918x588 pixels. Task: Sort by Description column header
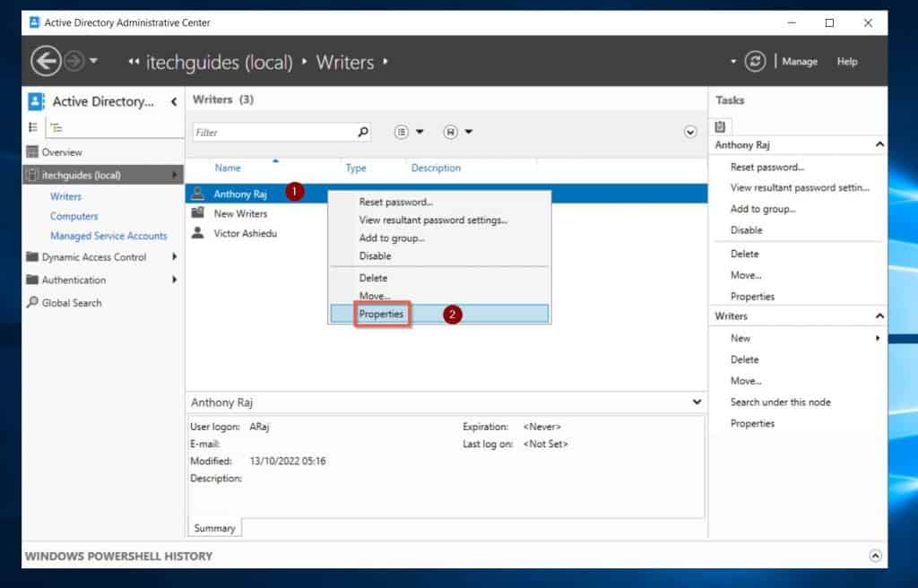pos(436,169)
